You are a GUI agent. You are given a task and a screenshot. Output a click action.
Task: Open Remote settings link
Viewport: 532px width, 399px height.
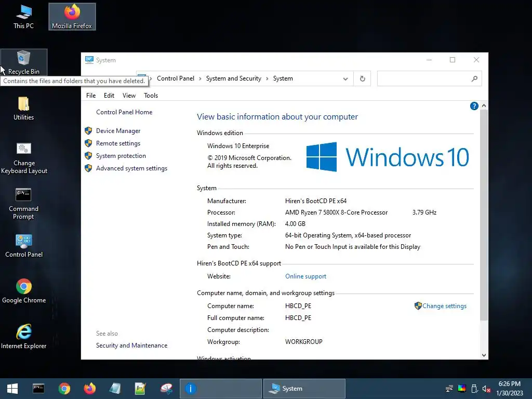(x=118, y=143)
